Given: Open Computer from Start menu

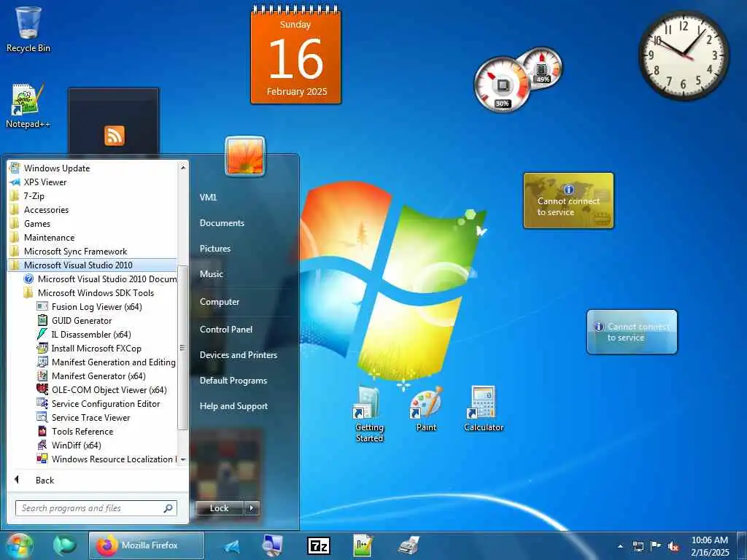Looking at the screenshot, I should [x=220, y=302].
